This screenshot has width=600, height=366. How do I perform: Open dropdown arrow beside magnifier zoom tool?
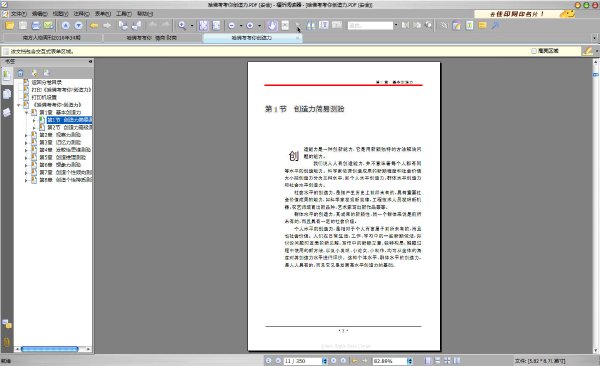tap(192, 26)
